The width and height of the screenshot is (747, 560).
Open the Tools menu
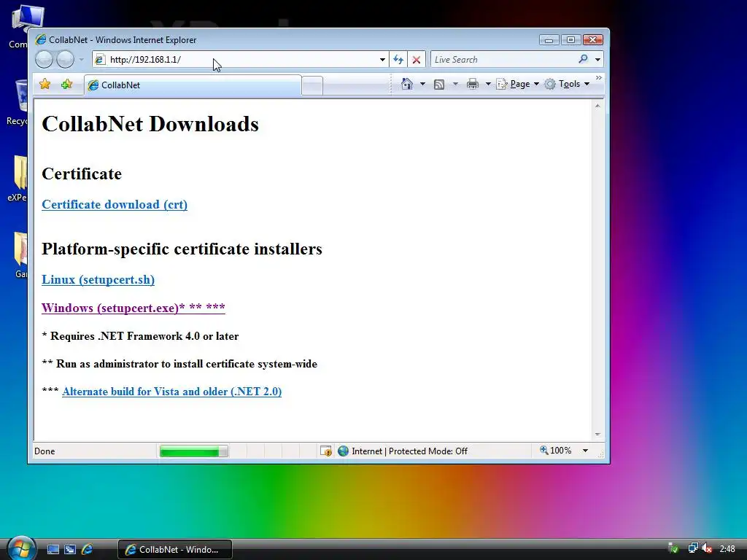(568, 85)
